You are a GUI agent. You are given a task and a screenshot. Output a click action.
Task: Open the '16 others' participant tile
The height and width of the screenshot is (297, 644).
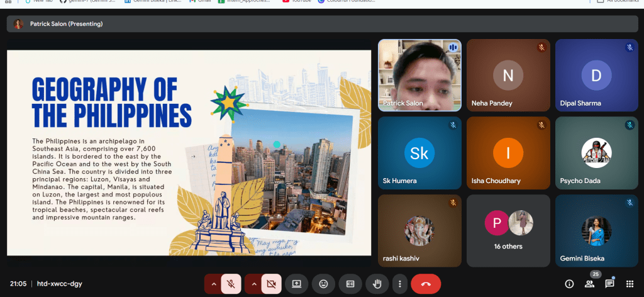click(508, 230)
